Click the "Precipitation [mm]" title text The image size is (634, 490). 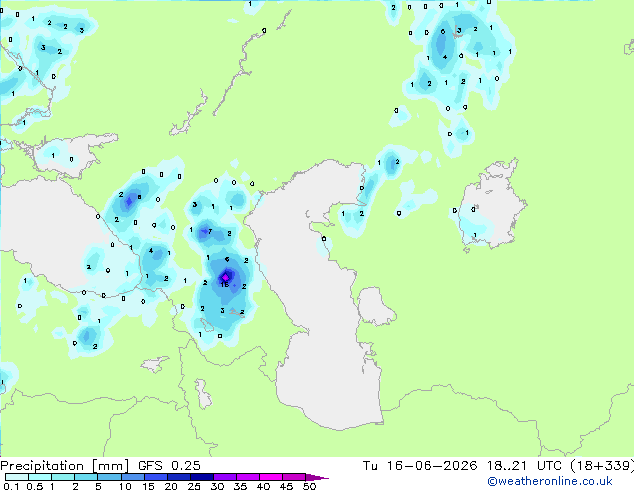coord(65,466)
